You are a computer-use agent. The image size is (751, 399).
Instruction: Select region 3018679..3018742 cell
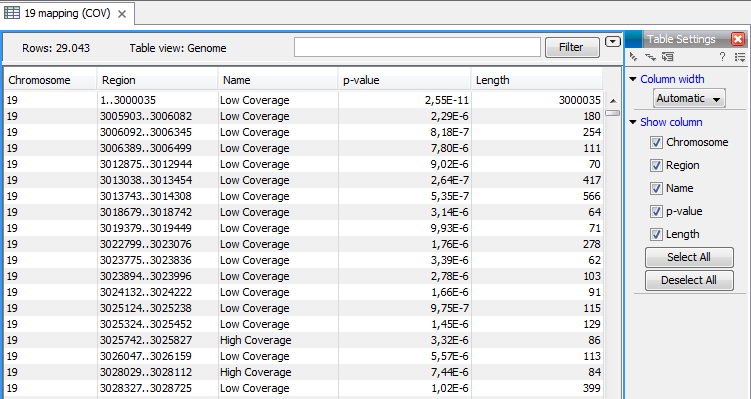(x=158, y=212)
